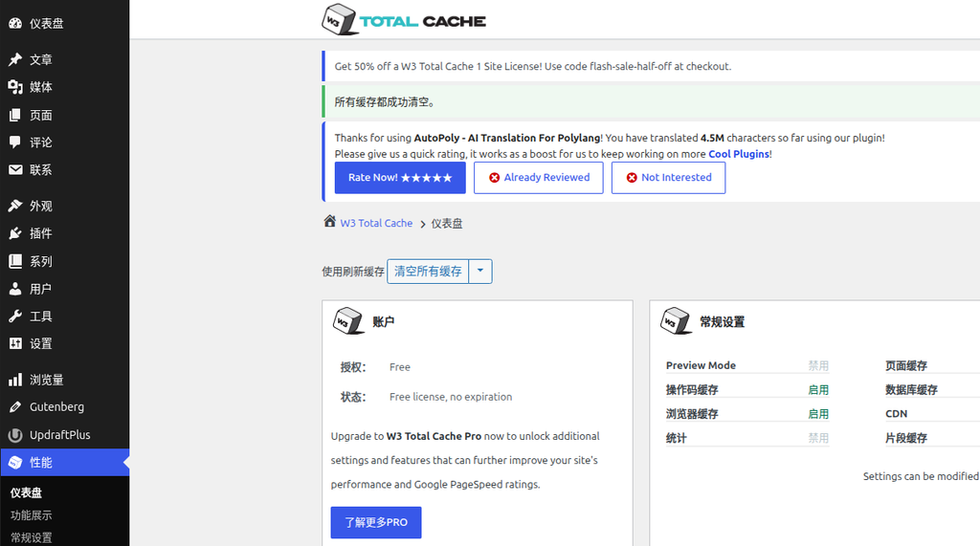Viewport: 980px width, 546px height.
Task: Click the 了解更多PRO button
Action: pos(376,522)
